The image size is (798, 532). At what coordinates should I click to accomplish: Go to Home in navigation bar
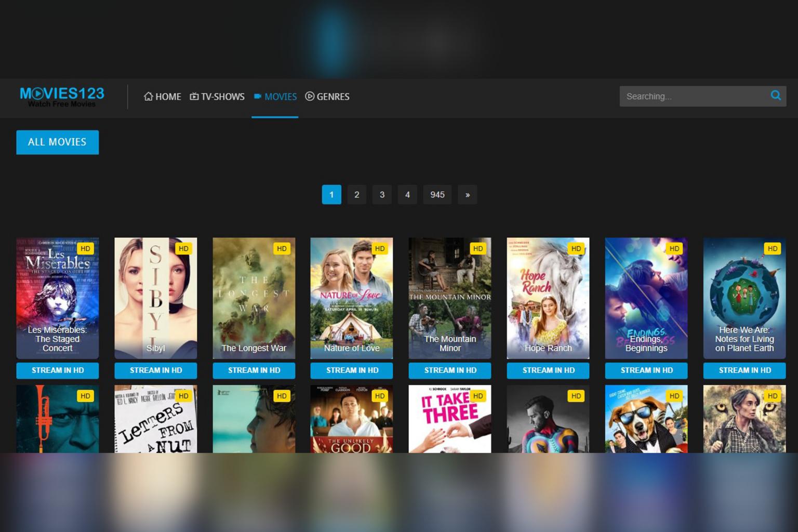point(162,97)
